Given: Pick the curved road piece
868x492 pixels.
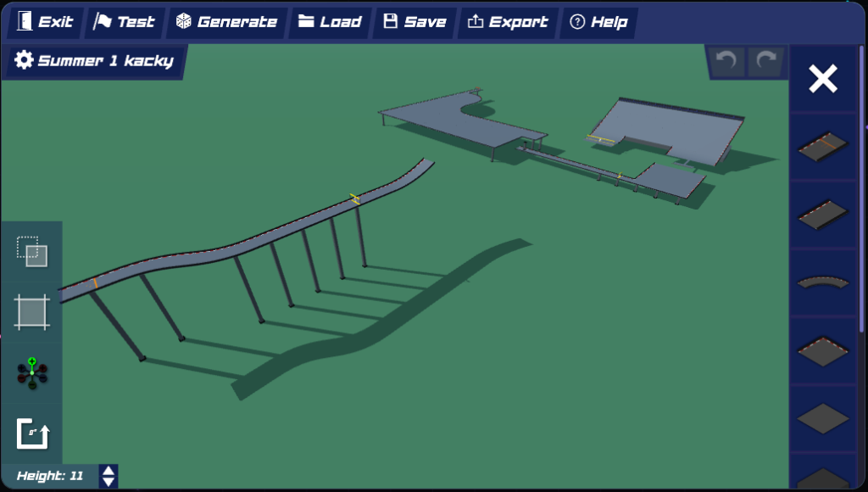Looking at the screenshot, I should coord(823,282).
